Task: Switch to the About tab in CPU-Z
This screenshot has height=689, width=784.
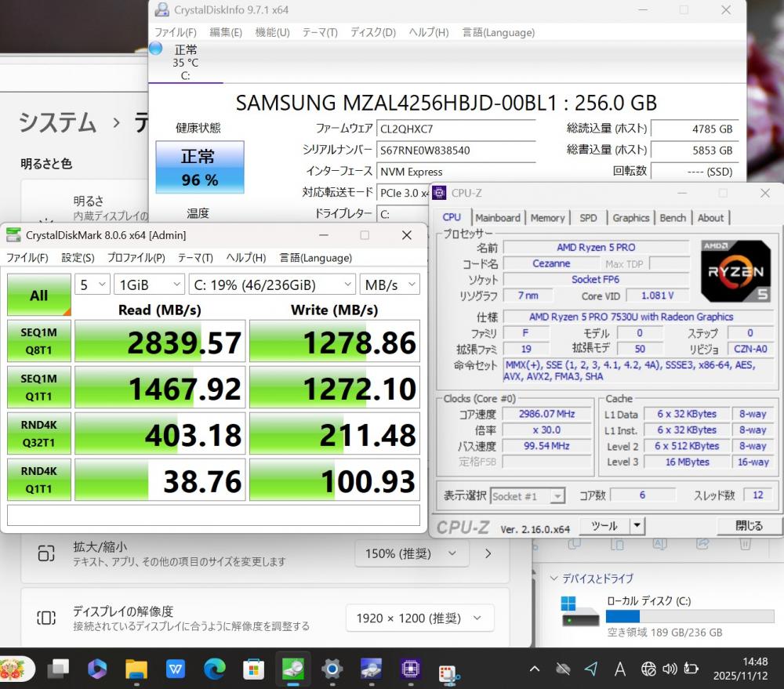Action: tap(710, 218)
